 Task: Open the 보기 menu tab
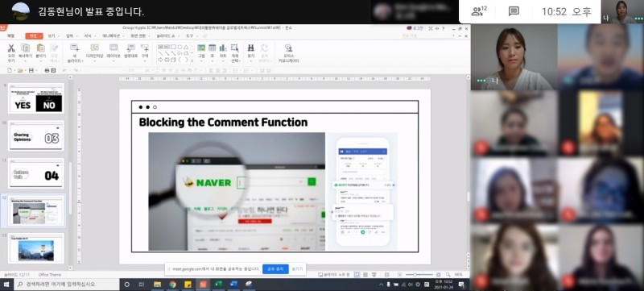(x=52, y=35)
